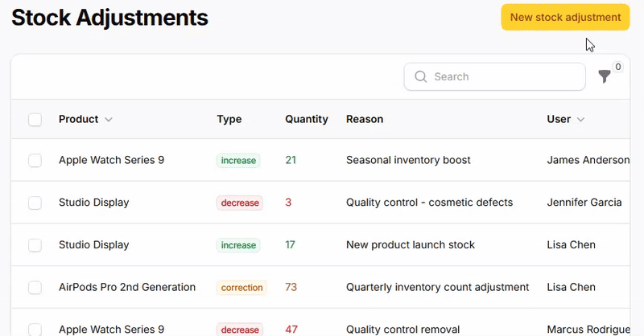Sort by the User column chevron
The height and width of the screenshot is (336, 644).
[x=580, y=120]
